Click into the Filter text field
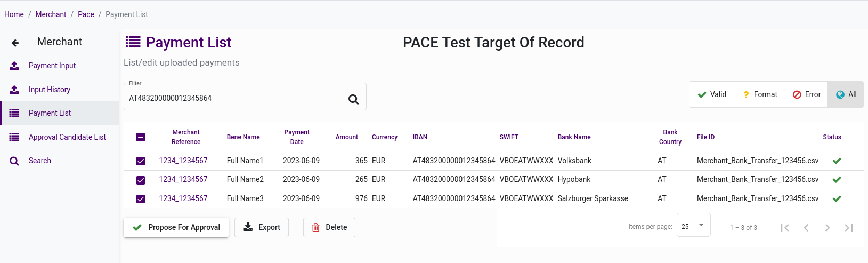 (x=234, y=98)
